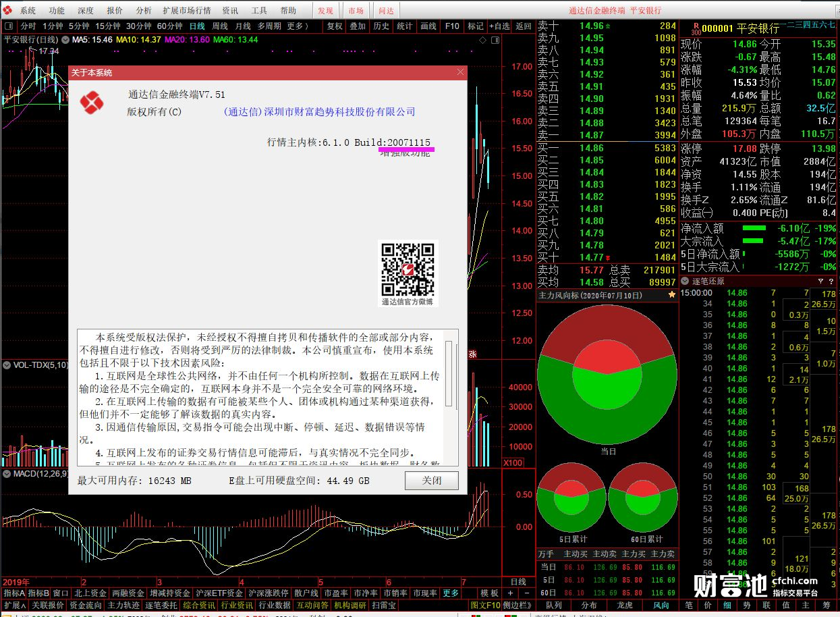Click the red TDX logo icon at top-left

[7, 11]
